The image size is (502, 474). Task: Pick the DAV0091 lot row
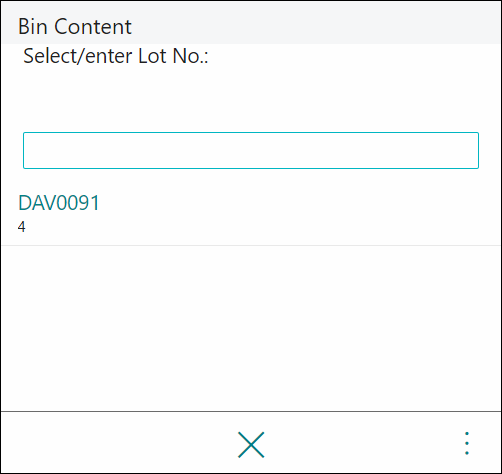tap(251, 213)
